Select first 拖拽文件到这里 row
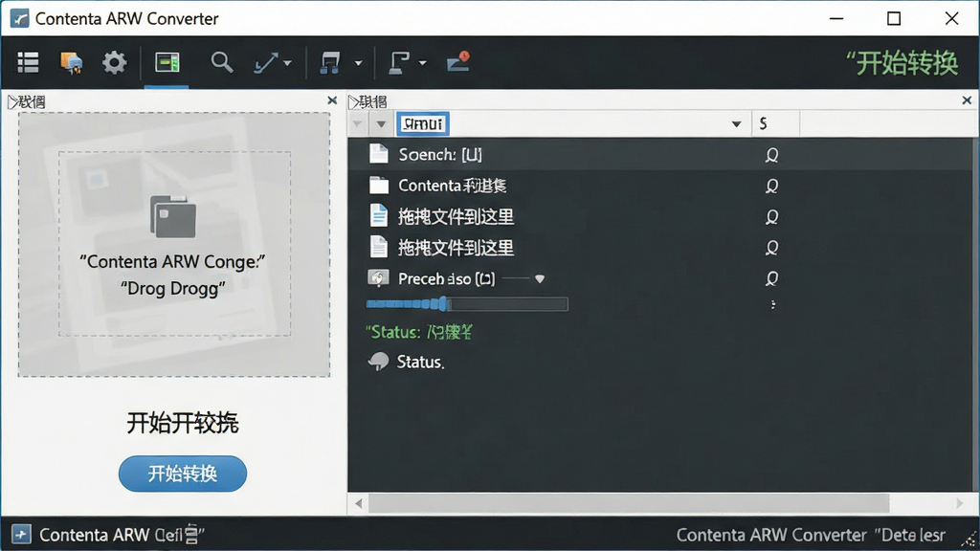The image size is (980, 551). click(660, 217)
